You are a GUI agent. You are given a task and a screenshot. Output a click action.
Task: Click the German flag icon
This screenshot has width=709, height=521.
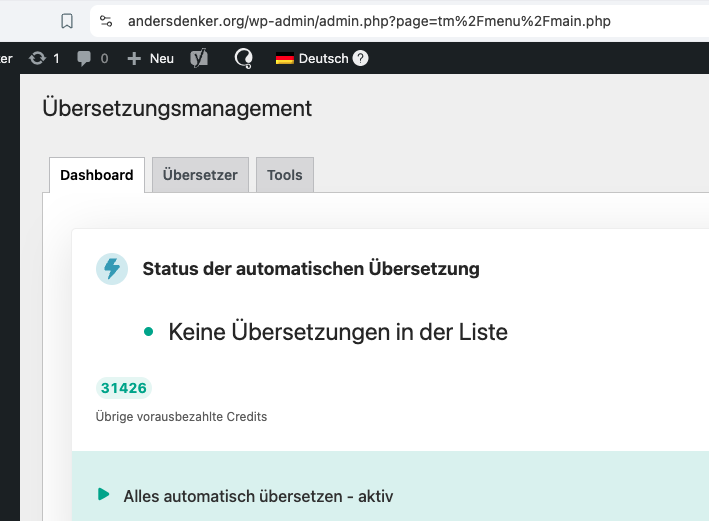[285, 58]
